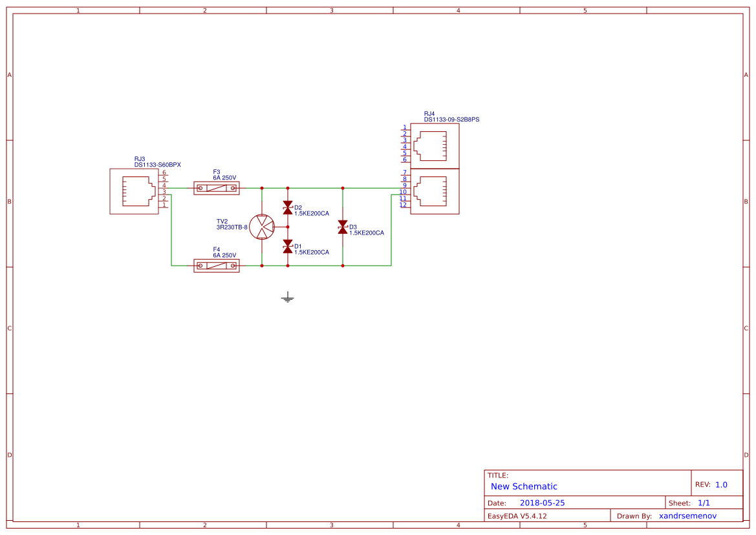Select pin 9 label on RJ4
The width and height of the screenshot is (756, 535).
pos(405,185)
